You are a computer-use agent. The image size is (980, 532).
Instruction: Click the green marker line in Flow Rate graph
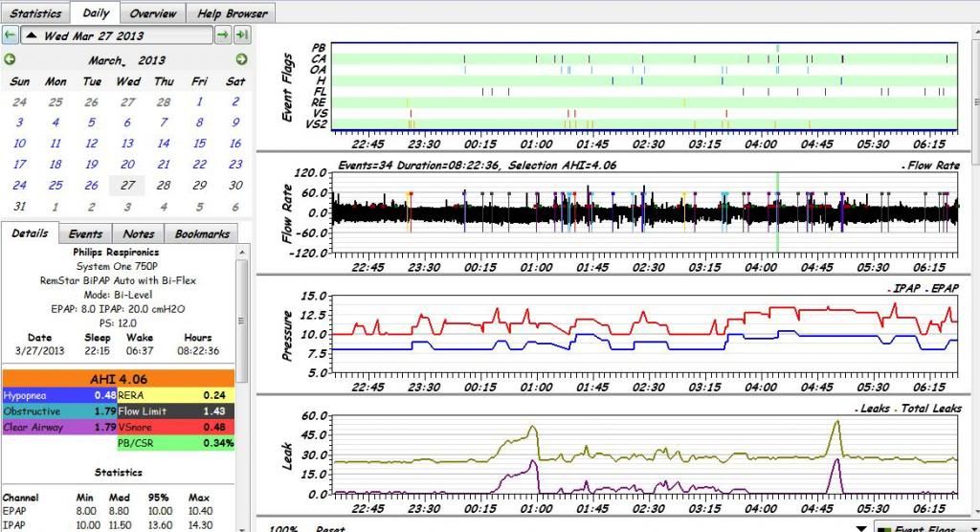(777, 212)
